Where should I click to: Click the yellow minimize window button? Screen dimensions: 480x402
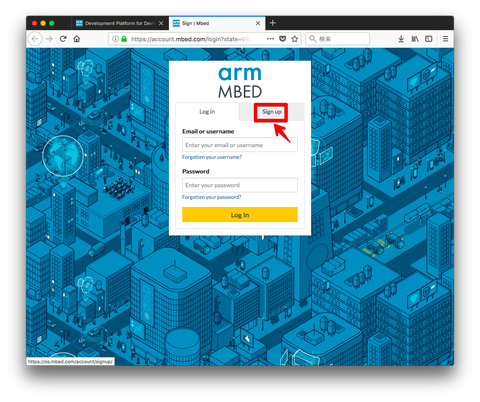pos(43,23)
